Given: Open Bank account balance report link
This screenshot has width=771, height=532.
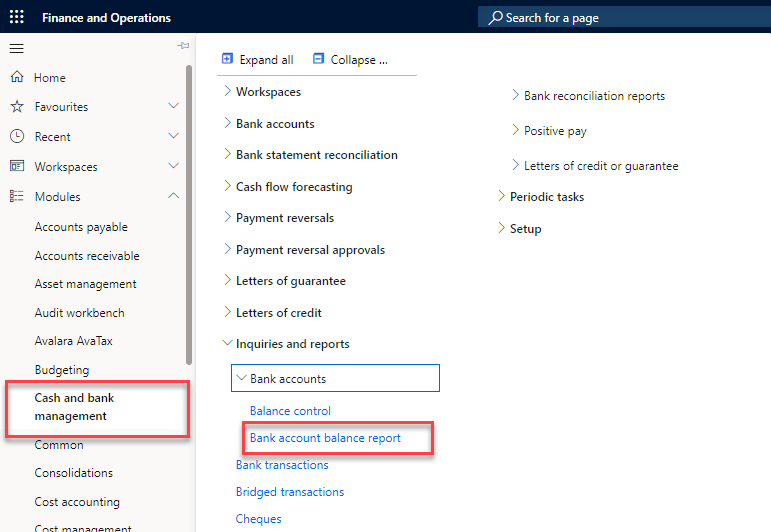Looking at the screenshot, I should tap(325, 438).
